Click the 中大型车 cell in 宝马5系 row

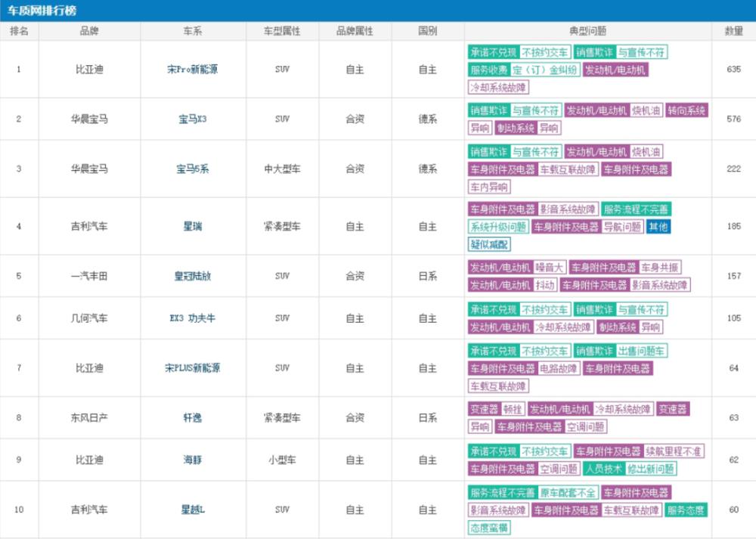tap(282, 169)
